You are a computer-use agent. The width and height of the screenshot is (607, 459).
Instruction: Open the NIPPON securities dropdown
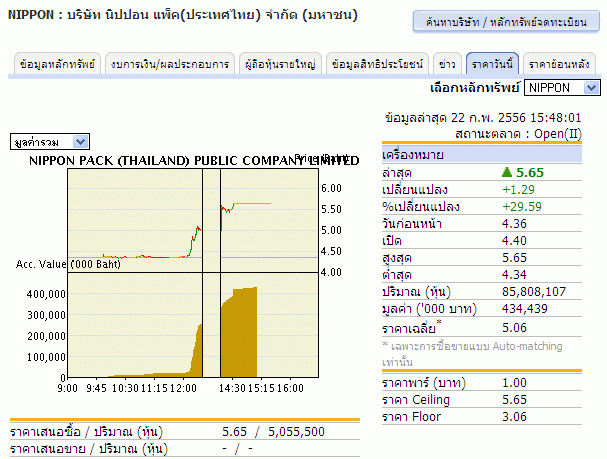562,87
